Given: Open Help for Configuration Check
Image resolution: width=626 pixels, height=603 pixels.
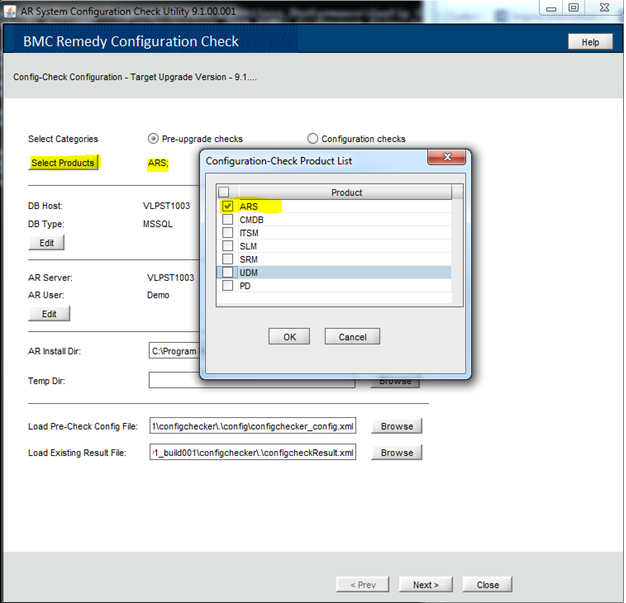Looking at the screenshot, I should (x=590, y=42).
